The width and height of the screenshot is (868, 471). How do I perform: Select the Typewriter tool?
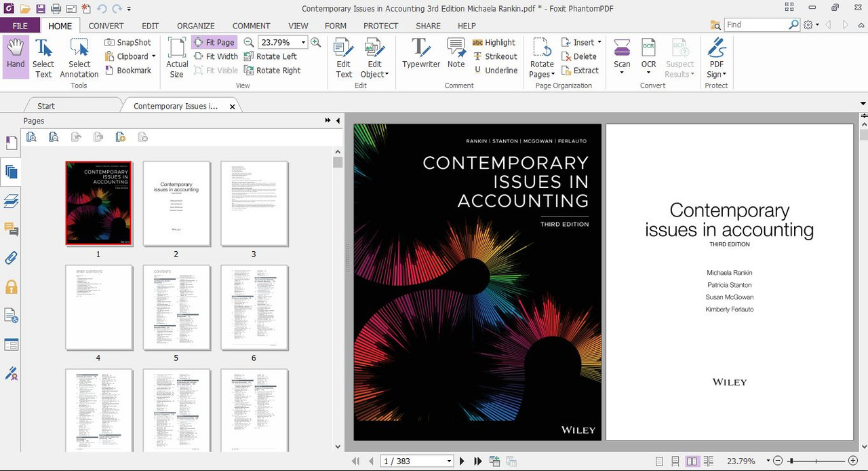pyautogui.click(x=420, y=53)
